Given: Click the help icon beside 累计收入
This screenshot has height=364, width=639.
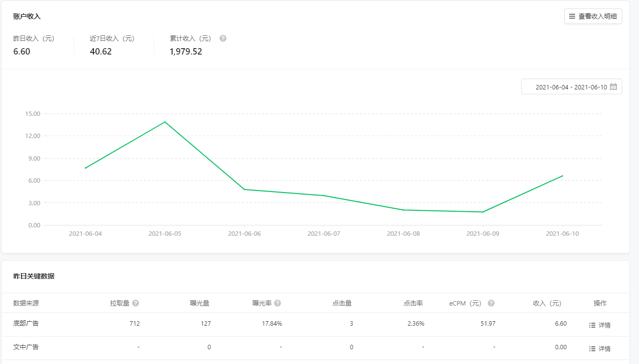Looking at the screenshot, I should [223, 38].
